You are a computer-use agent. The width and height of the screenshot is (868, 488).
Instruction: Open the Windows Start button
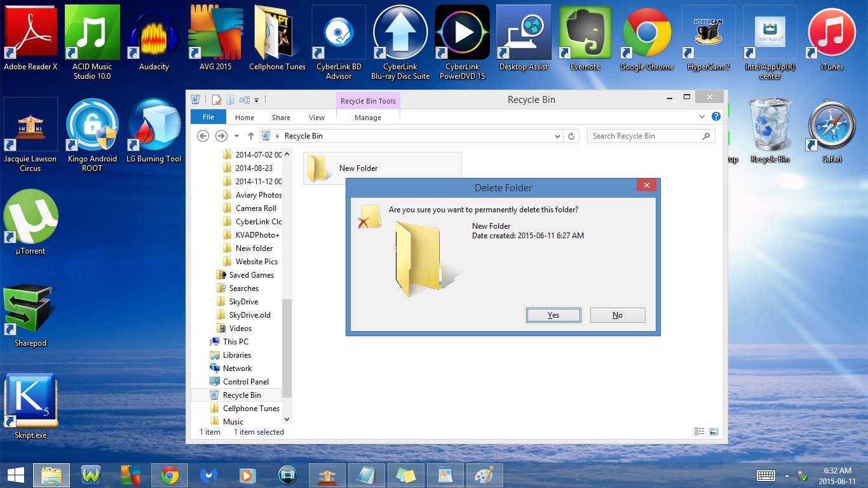coord(16,475)
